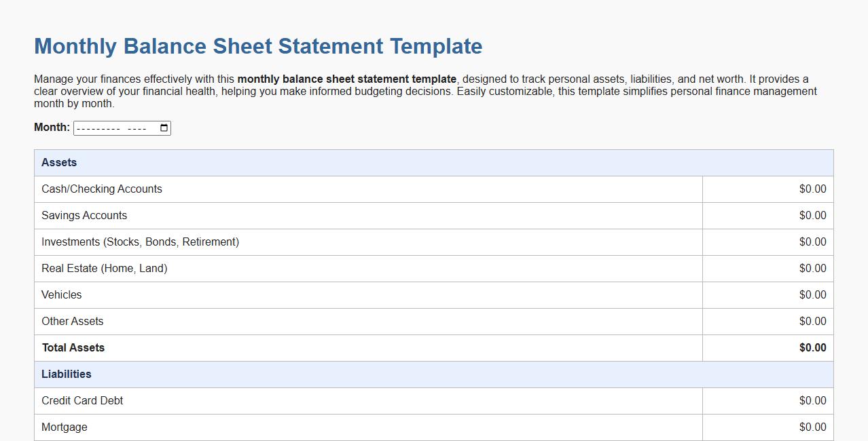Click the Savings Accounts dollar value
The height and width of the screenshot is (441, 868).
click(x=767, y=215)
